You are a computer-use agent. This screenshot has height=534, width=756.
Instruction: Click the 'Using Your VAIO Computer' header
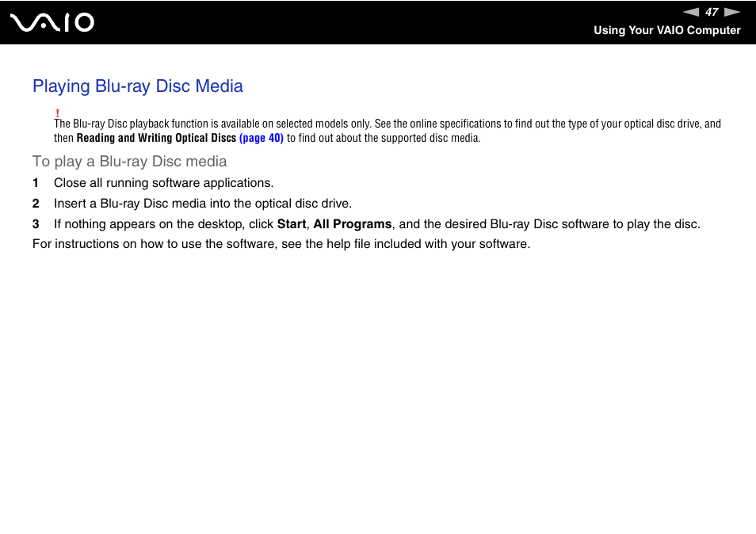(x=666, y=30)
